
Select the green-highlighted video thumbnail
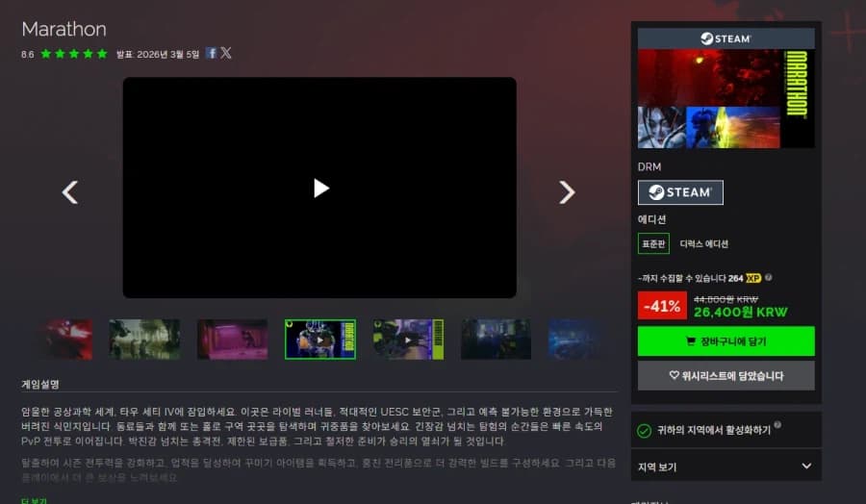320,339
